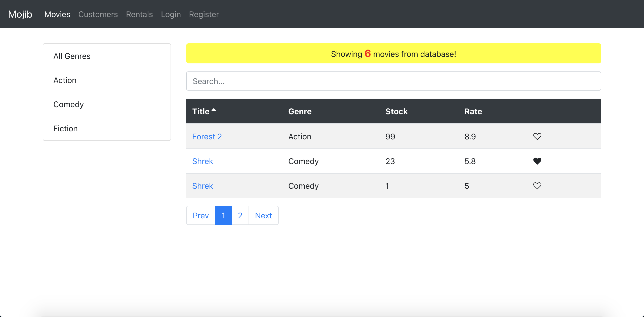644x317 pixels.
Task: Toggle heart on Shrek with stock 1
Action: [x=537, y=186]
